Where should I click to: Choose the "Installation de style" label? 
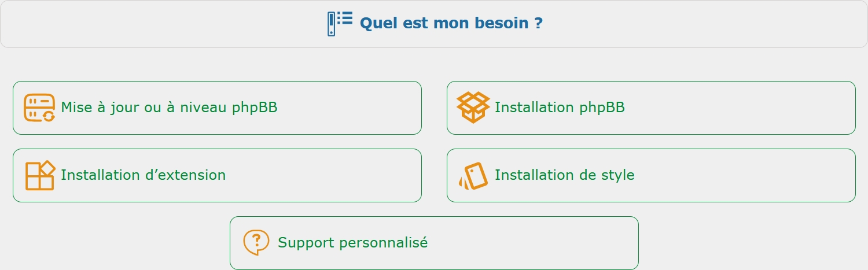564,175
